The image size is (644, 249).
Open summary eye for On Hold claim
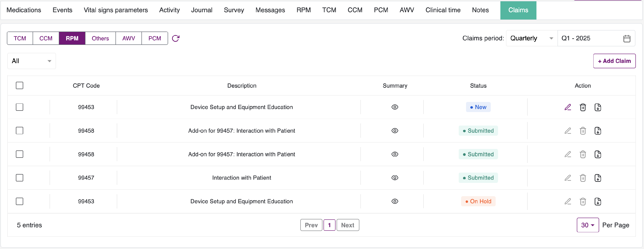[395, 201]
